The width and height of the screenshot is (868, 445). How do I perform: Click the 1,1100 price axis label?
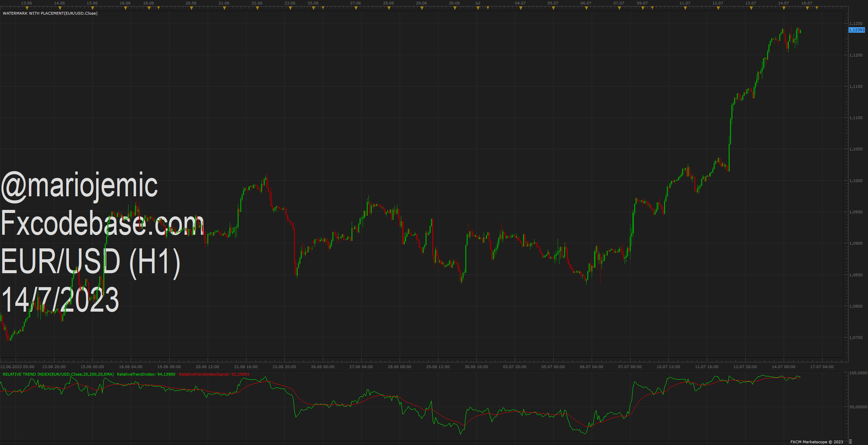click(x=856, y=118)
